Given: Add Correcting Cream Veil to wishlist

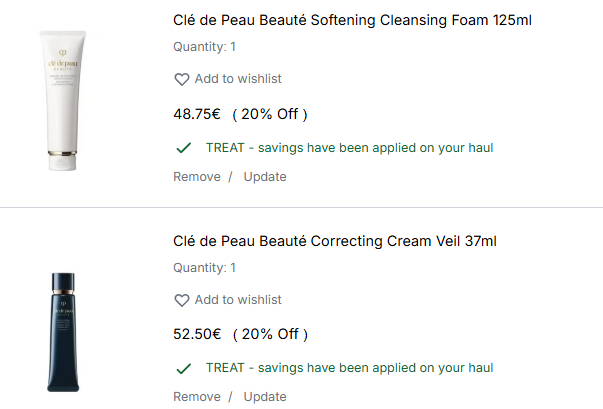Looking at the screenshot, I should point(238,300).
